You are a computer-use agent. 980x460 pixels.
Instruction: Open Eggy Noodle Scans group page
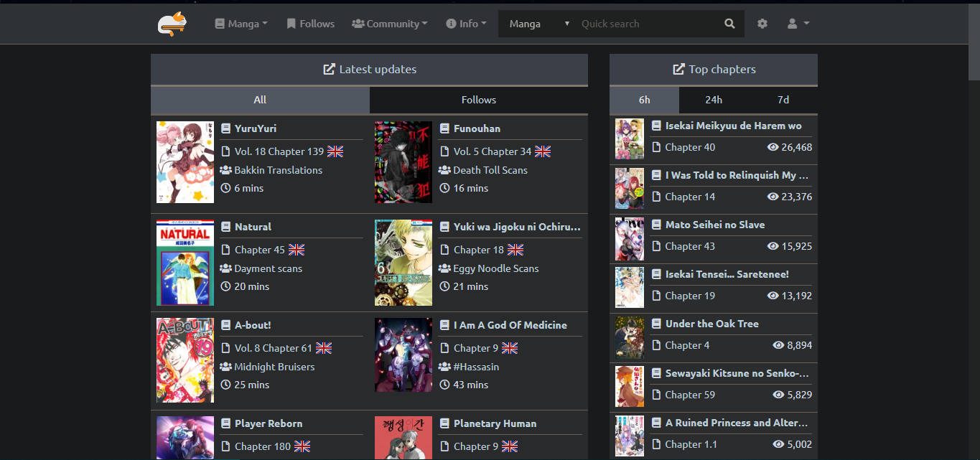coord(496,268)
